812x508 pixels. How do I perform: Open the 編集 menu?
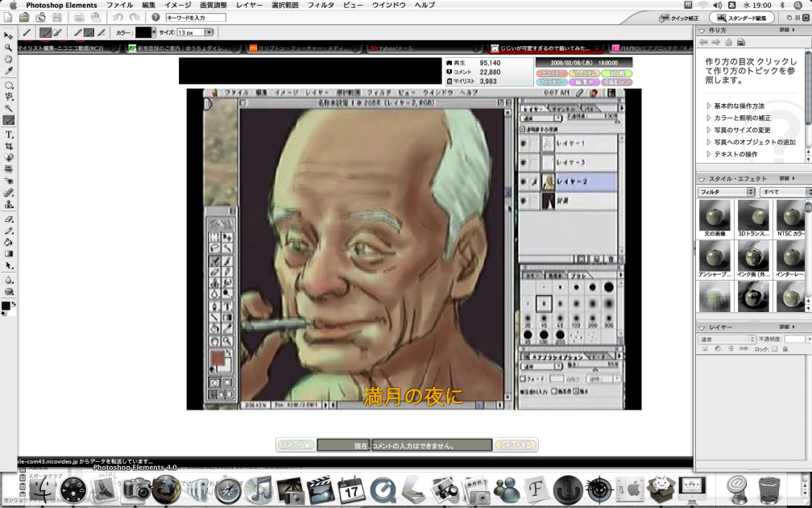[x=148, y=5]
